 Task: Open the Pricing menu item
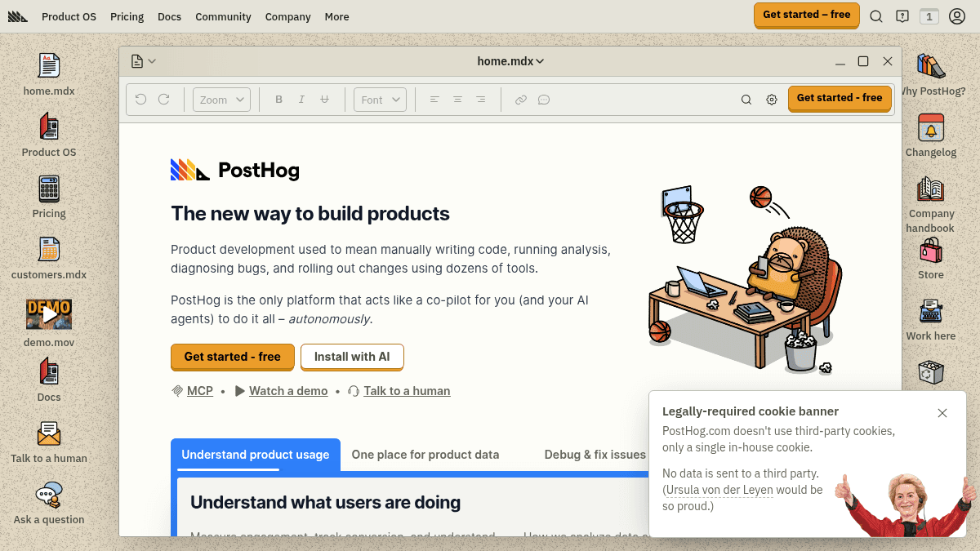coord(127,16)
